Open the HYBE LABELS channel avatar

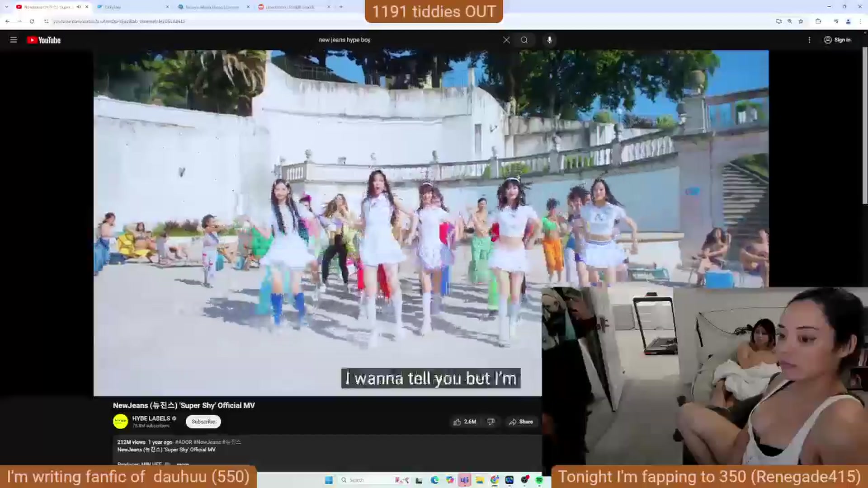coord(120,422)
